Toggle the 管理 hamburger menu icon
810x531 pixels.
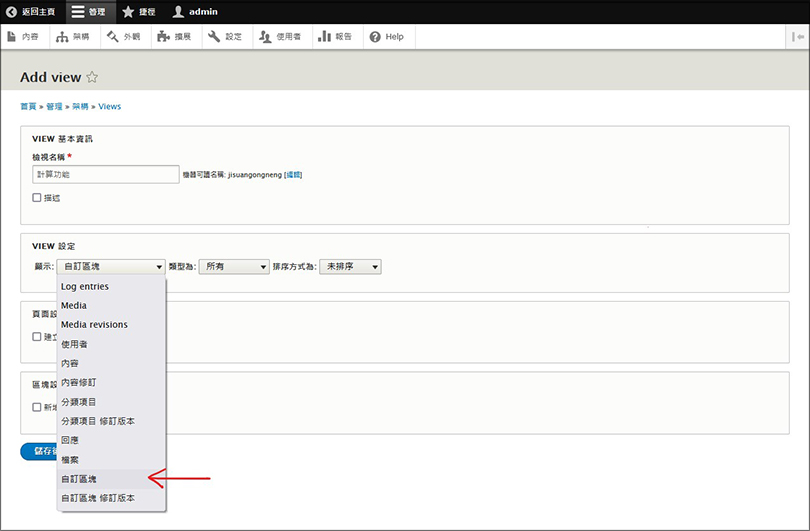click(x=78, y=11)
